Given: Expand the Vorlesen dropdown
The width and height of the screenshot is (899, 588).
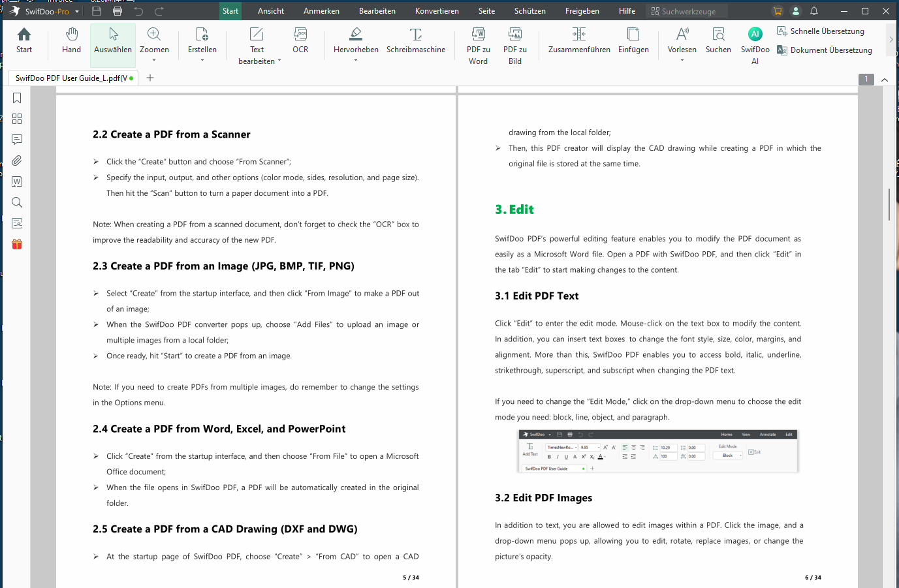Looking at the screenshot, I should (x=682, y=61).
